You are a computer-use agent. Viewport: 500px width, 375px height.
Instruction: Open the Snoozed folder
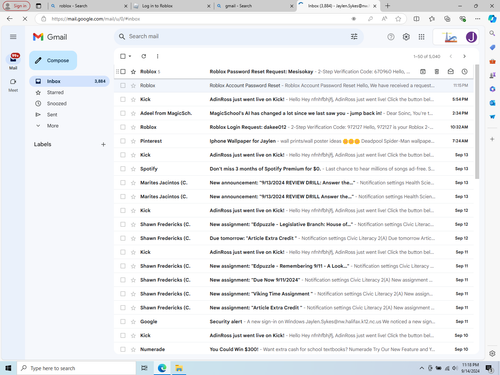point(69,103)
